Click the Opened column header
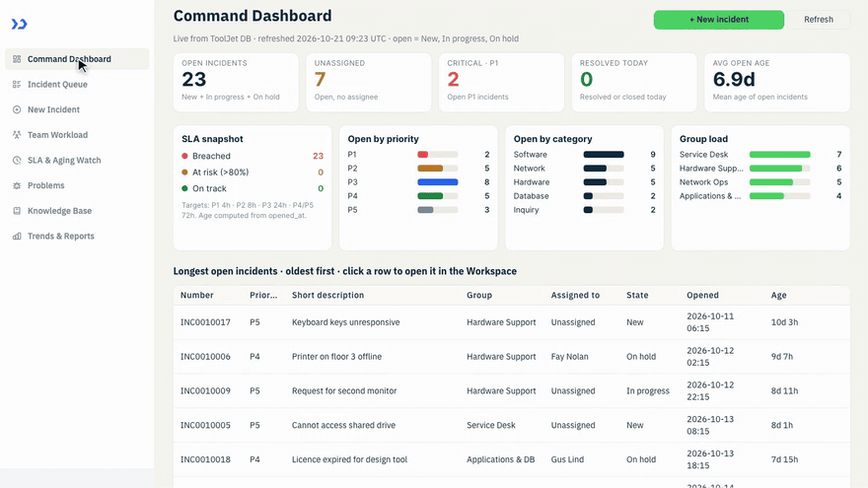Viewport: 868px width, 488px height. (702, 295)
